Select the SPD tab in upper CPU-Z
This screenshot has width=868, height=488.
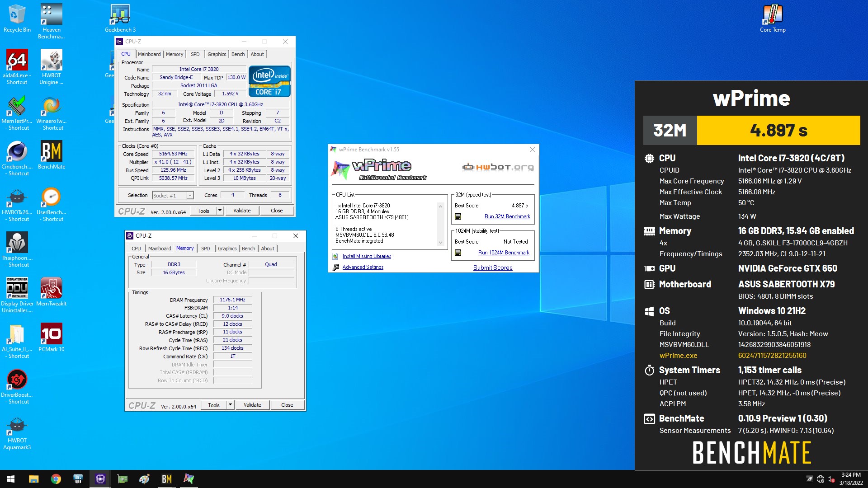coord(195,54)
